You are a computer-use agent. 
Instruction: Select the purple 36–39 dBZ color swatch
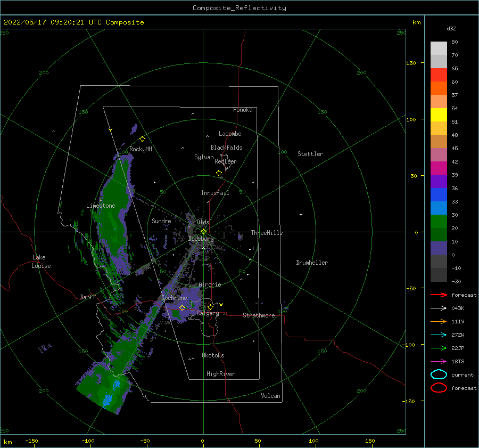pyautogui.click(x=439, y=181)
